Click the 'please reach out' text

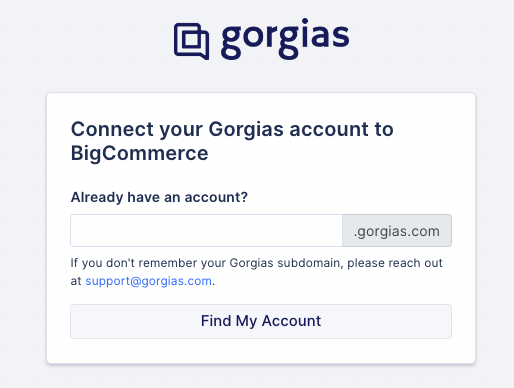tap(395, 263)
